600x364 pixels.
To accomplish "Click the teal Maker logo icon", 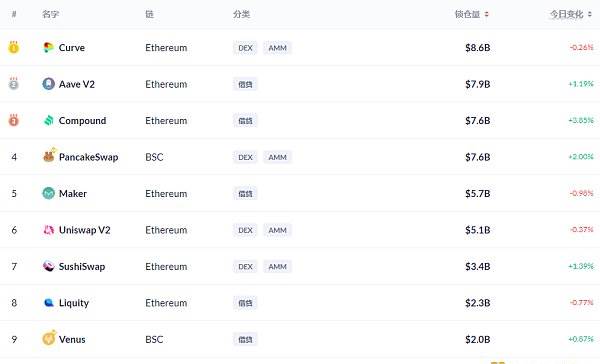I will pos(48,193).
